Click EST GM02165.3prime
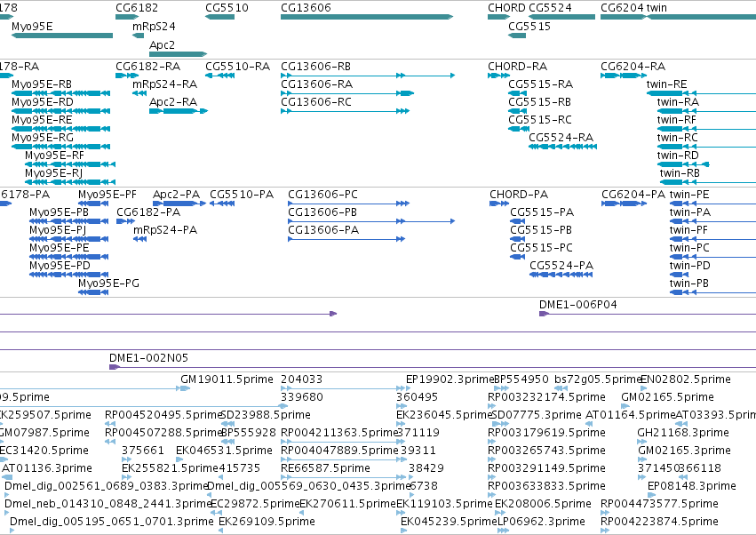The width and height of the screenshot is (756, 535). click(x=684, y=451)
